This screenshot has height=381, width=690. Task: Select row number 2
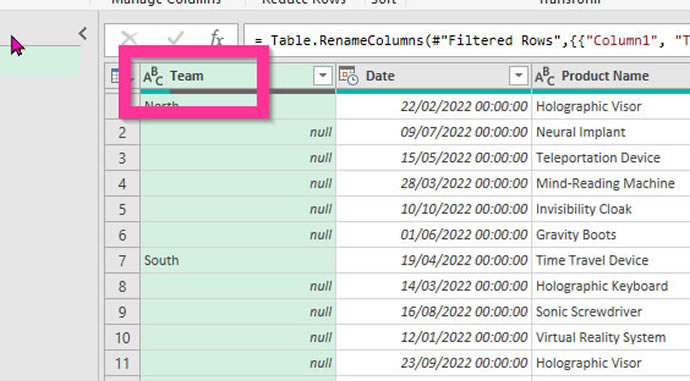[x=122, y=132]
